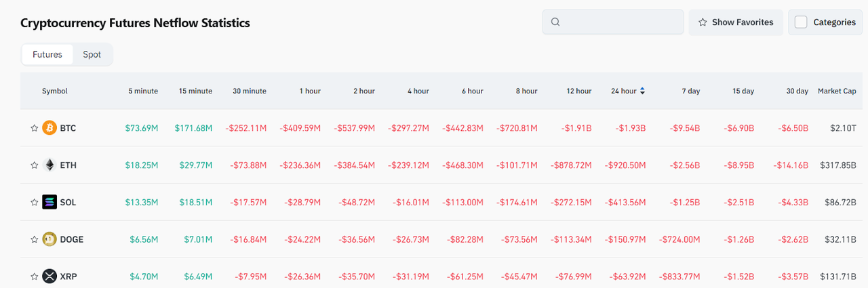Click the magnifier icon in search box

555,22
